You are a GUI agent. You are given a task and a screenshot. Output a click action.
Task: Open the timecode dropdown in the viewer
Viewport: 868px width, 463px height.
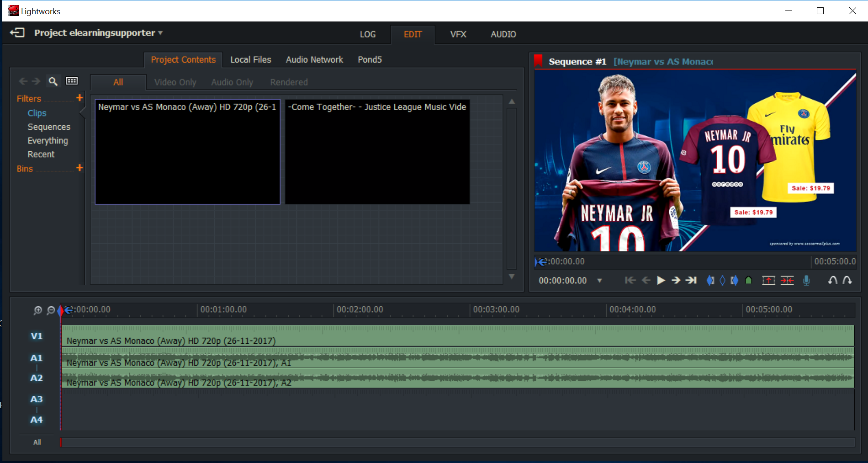pyautogui.click(x=599, y=280)
